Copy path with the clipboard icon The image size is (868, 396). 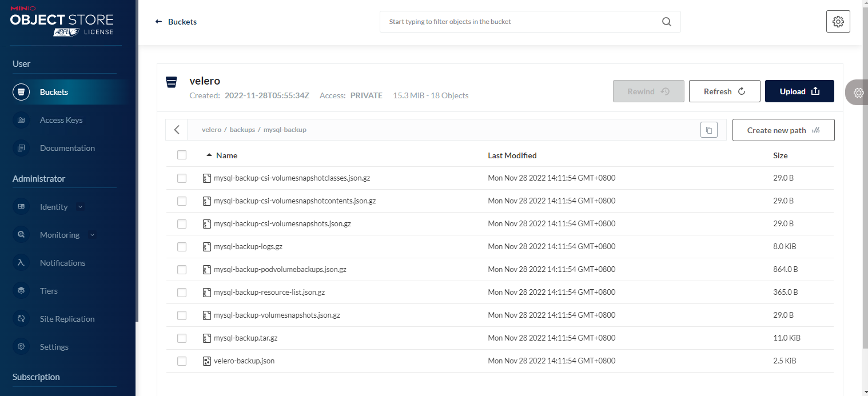coord(709,130)
